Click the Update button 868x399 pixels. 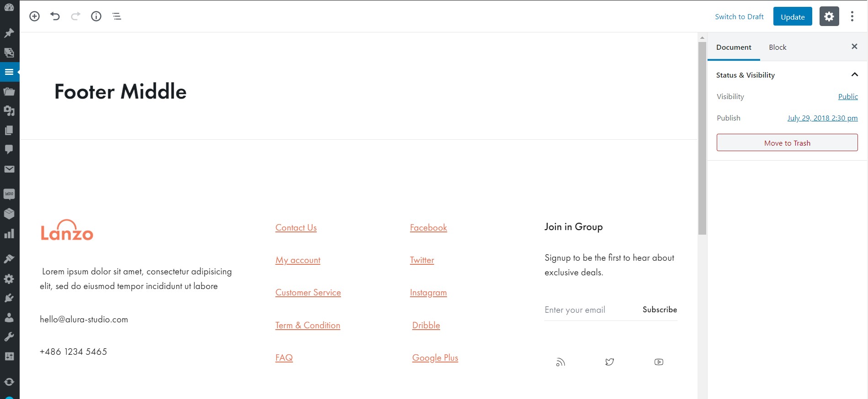793,16
